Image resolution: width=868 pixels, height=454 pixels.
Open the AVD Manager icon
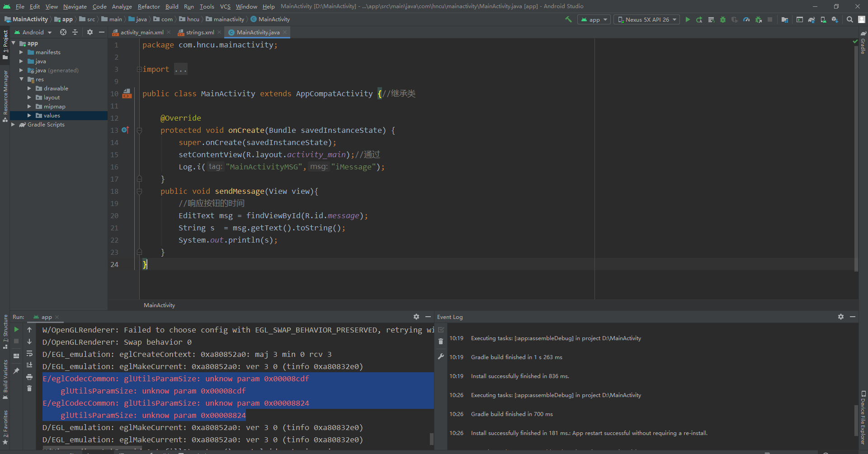[x=823, y=19]
